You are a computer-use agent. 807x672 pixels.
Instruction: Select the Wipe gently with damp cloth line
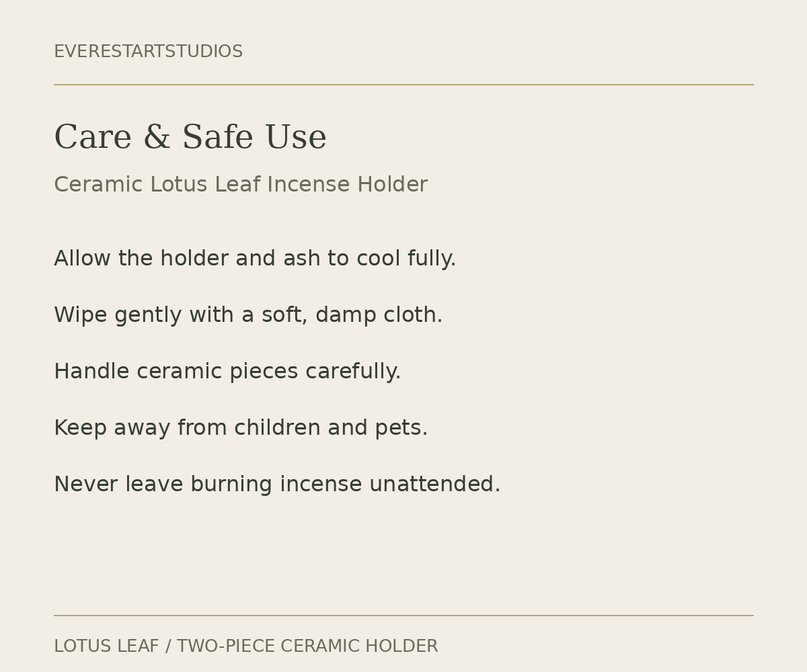pyautogui.click(x=248, y=315)
